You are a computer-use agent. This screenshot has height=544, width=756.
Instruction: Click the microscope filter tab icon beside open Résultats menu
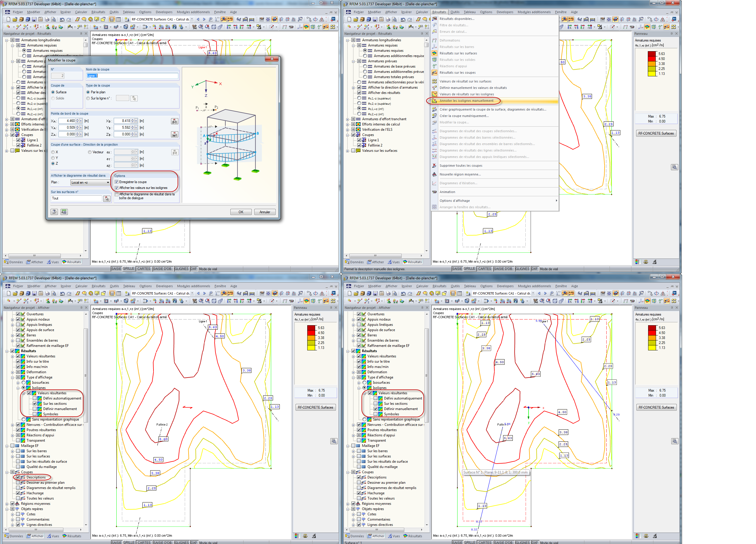point(655,262)
